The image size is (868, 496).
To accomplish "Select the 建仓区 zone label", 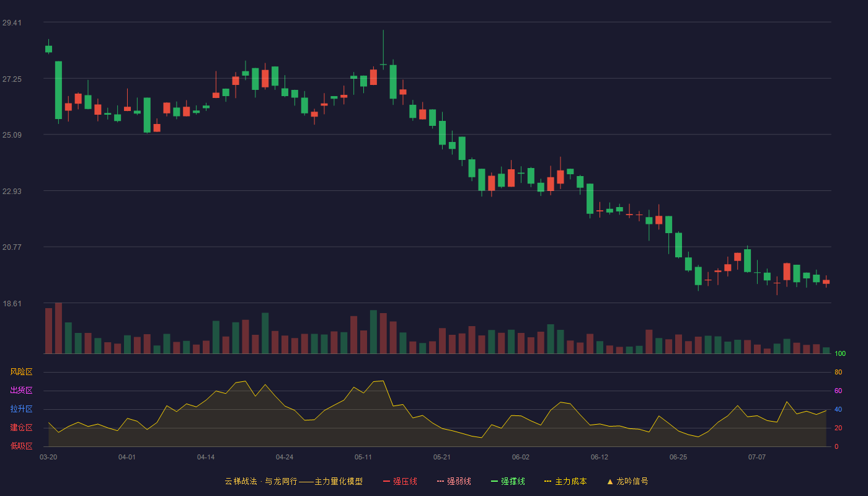I will (21, 428).
